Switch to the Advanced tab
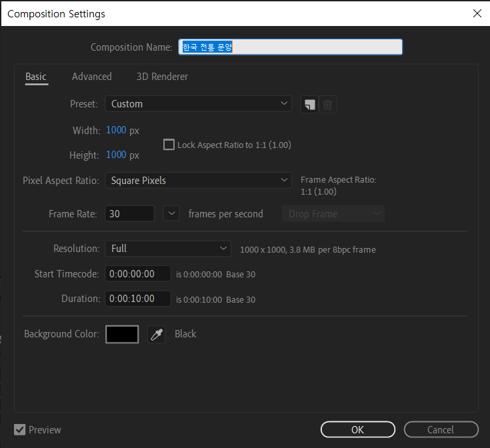Image resolution: width=490 pixels, height=448 pixels. [x=92, y=77]
